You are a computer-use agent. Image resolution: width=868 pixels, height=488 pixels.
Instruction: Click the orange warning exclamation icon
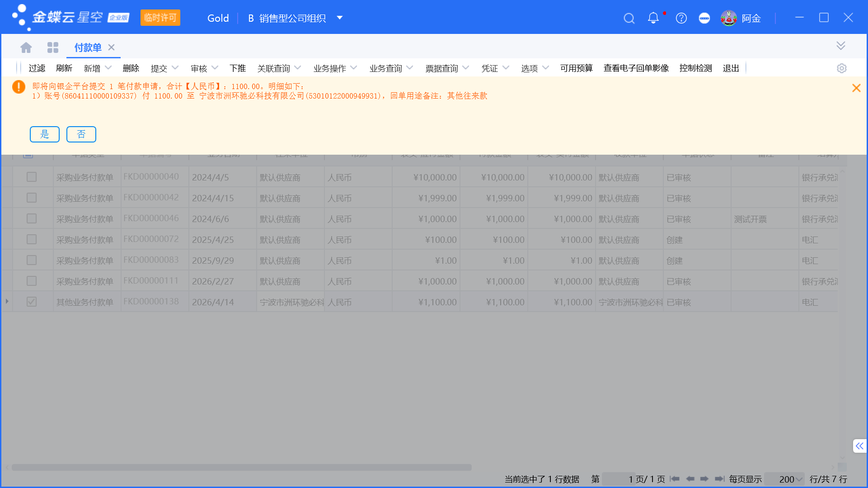19,87
